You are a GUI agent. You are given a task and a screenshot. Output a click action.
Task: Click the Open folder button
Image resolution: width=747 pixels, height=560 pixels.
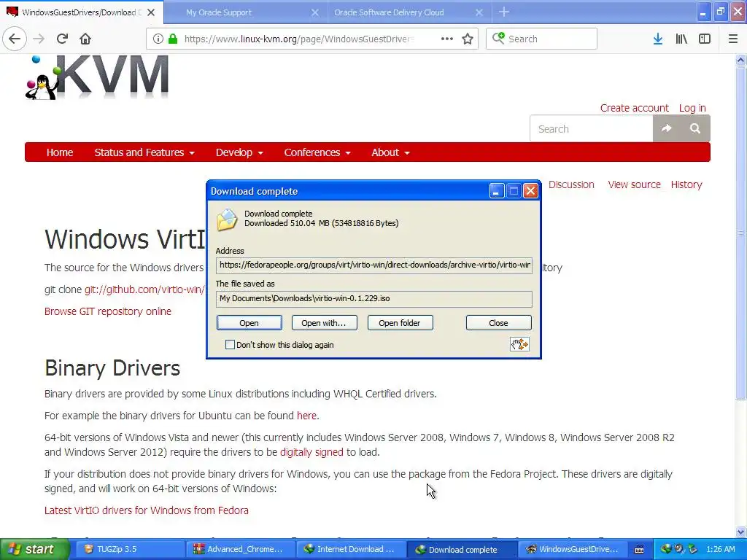pos(400,323)
